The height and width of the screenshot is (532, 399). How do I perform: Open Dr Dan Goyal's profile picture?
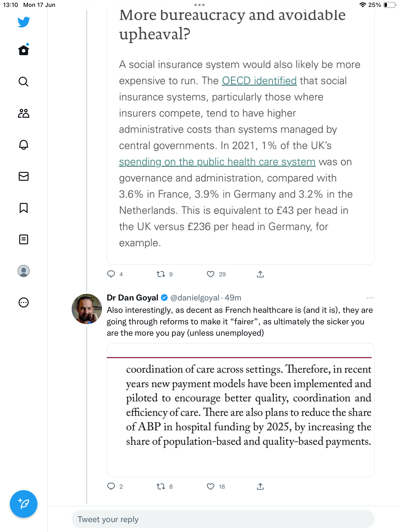[x=87, y=309]
